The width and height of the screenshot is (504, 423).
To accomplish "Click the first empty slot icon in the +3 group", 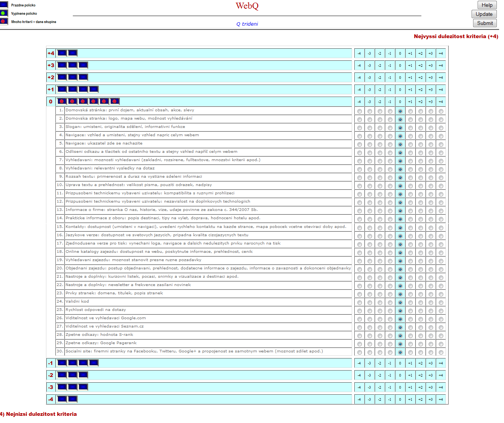I will click(62, 65).
